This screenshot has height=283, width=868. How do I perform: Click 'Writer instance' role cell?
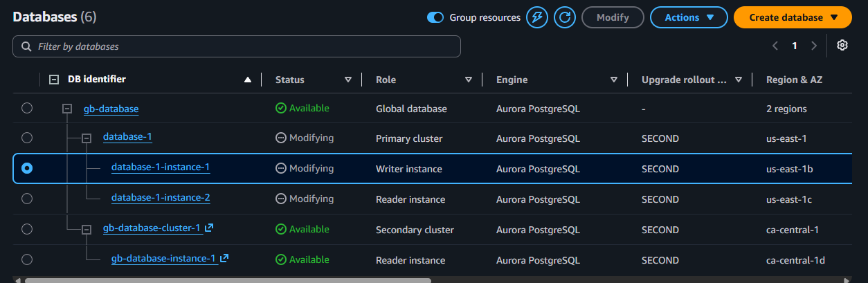[x=409, y=169]
